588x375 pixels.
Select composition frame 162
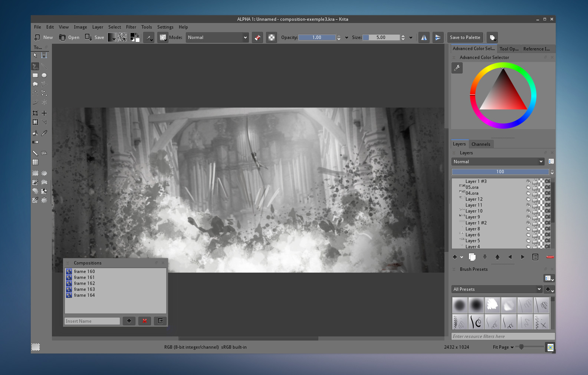pyautogui.click(x=84, y=283)
